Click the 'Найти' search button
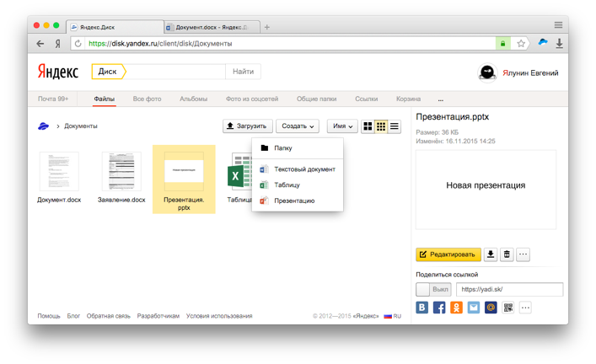 click(x=243, y=72)
